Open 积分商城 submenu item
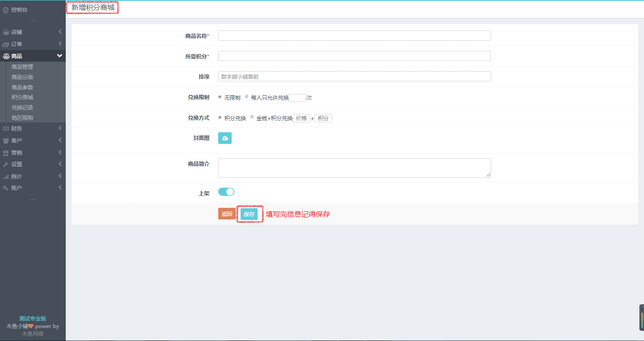The width and height of the screenshot is (644, 341). pos(22,97)
